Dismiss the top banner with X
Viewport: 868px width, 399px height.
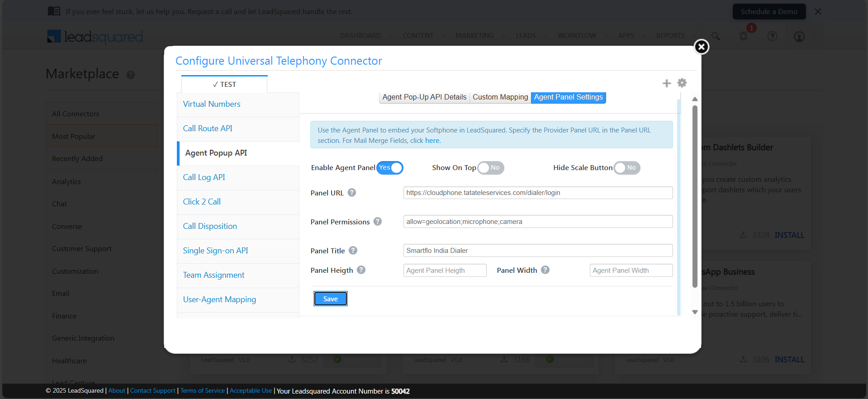coord(818,12)
